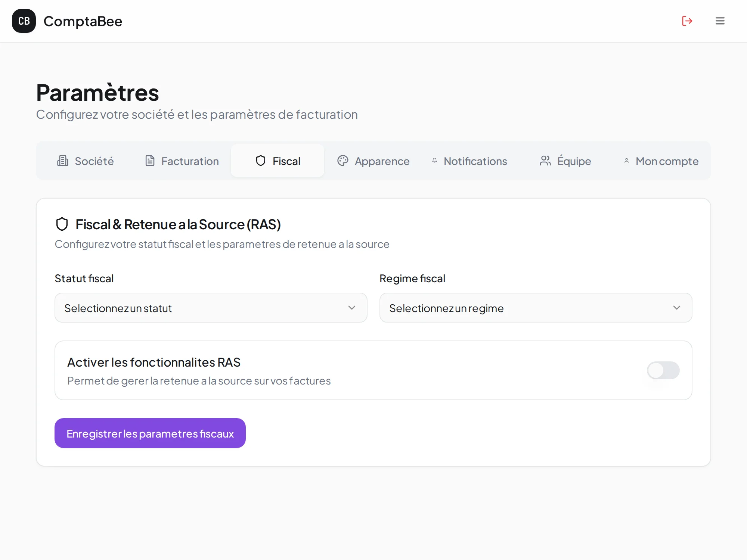Click the Facturation document icon
This screenshot has height=560, width=747.
tap(150, 161)
